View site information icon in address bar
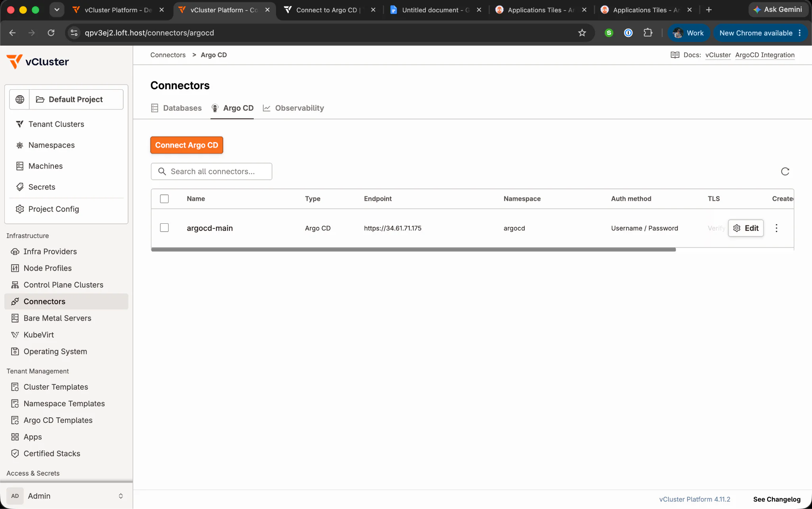 (x=74, y=33)
